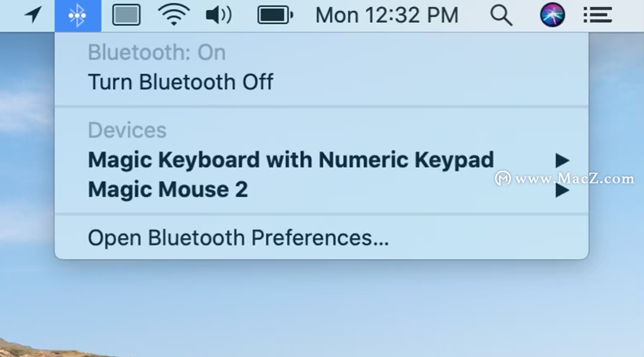
Task: Open the volume speaker icon
Action: coord(219,15)
